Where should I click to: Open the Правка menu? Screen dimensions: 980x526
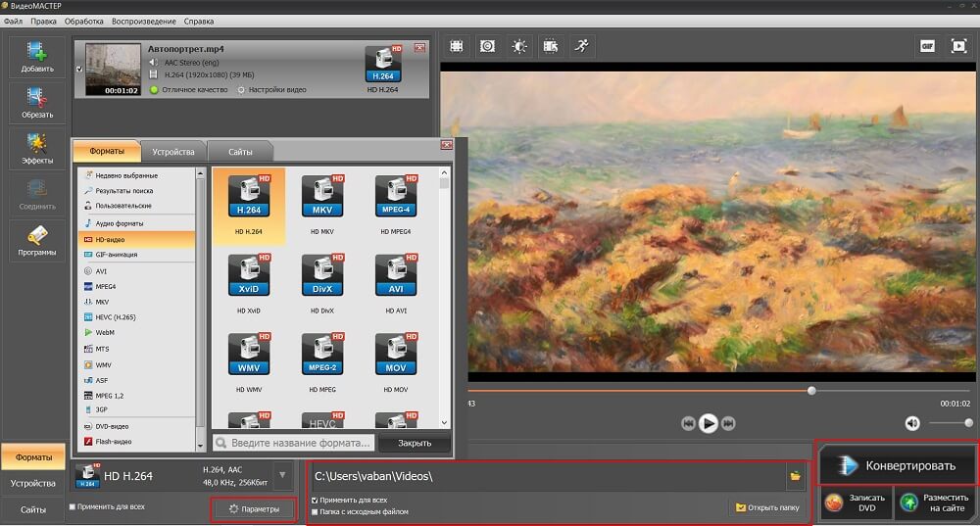coord(44,22)
